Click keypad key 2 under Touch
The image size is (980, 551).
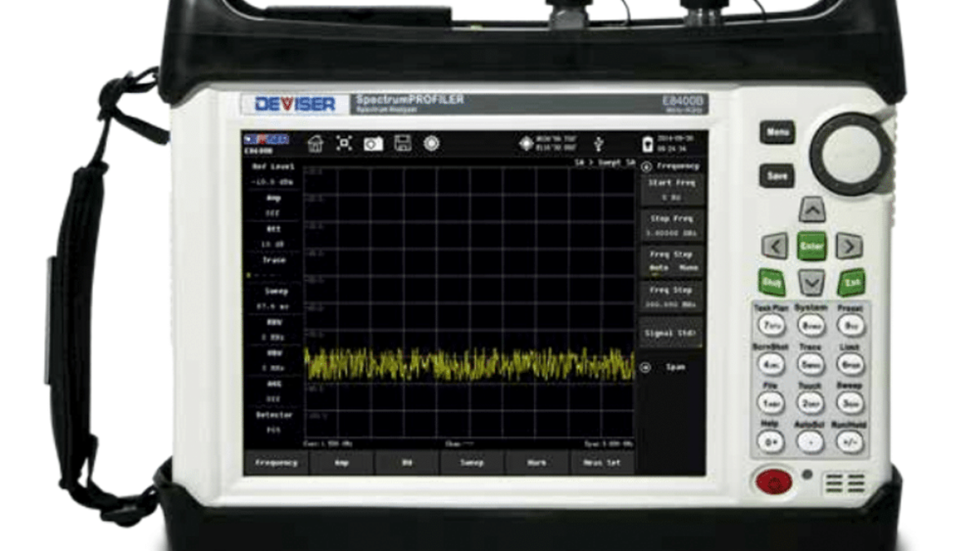pyautogui.click(x=811, y=402)
